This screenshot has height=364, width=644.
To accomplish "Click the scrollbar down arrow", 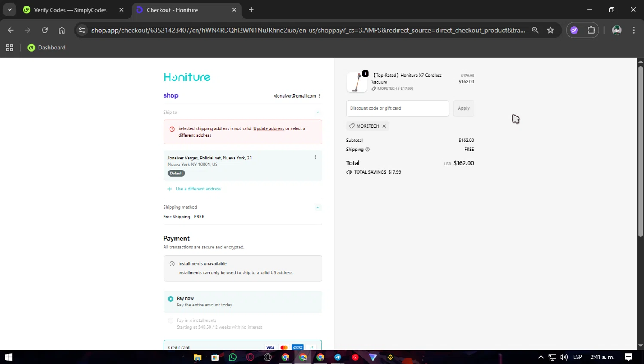I will point(641,346).
